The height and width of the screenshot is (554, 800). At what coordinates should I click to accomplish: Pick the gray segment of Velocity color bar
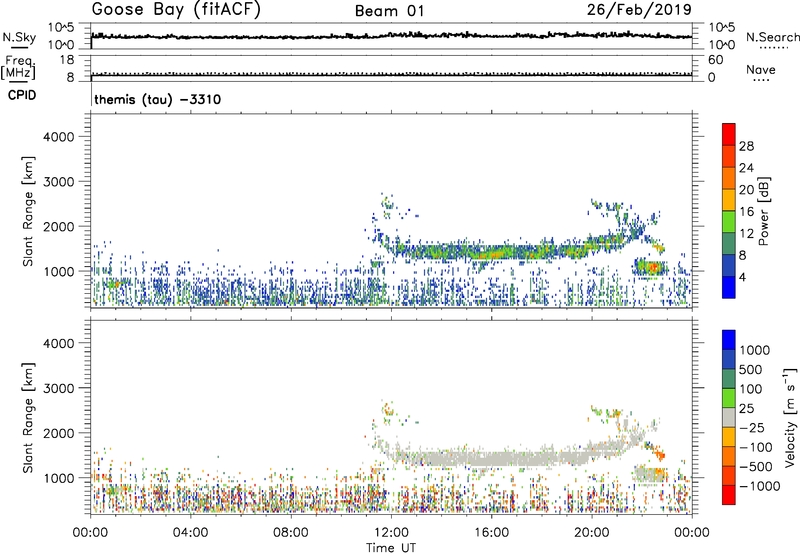(x=729, y=418)
